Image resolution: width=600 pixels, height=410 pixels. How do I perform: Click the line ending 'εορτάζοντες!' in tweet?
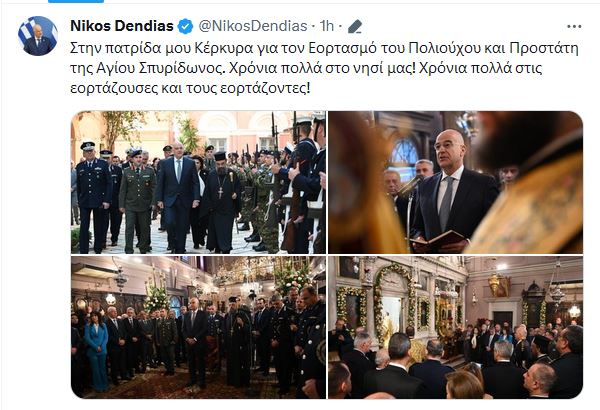point(190,88)
